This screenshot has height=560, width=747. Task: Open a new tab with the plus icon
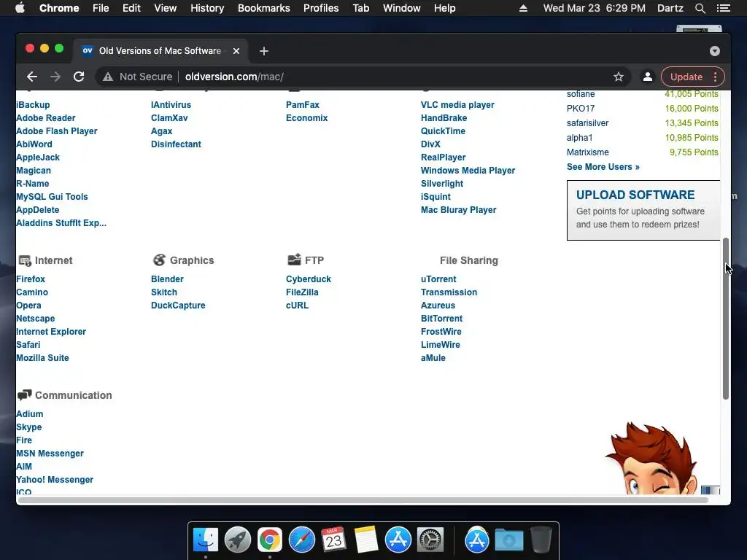(264, 51)
